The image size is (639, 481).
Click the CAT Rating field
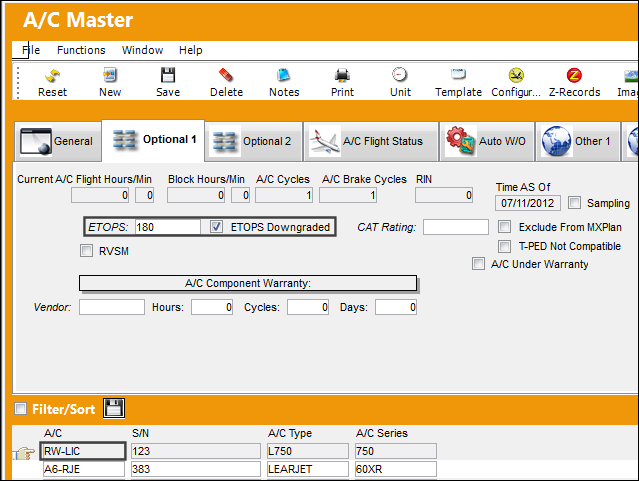[x=456, y=227]
